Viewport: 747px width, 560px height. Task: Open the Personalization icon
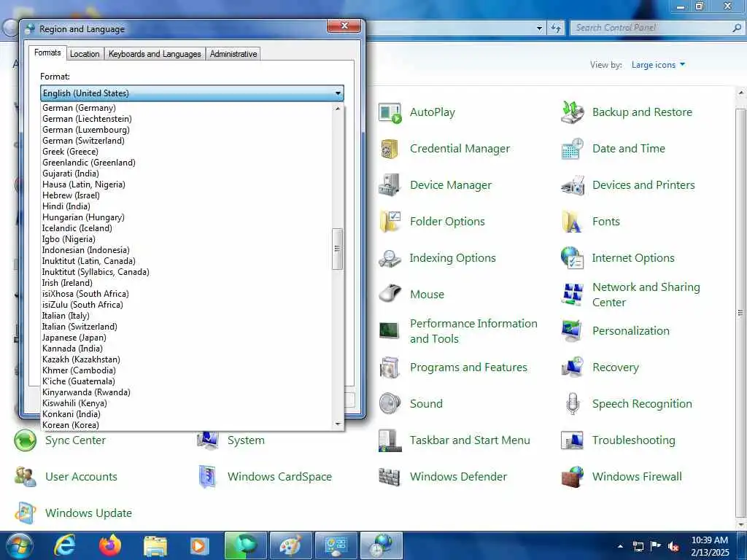(x=572, y=331)
